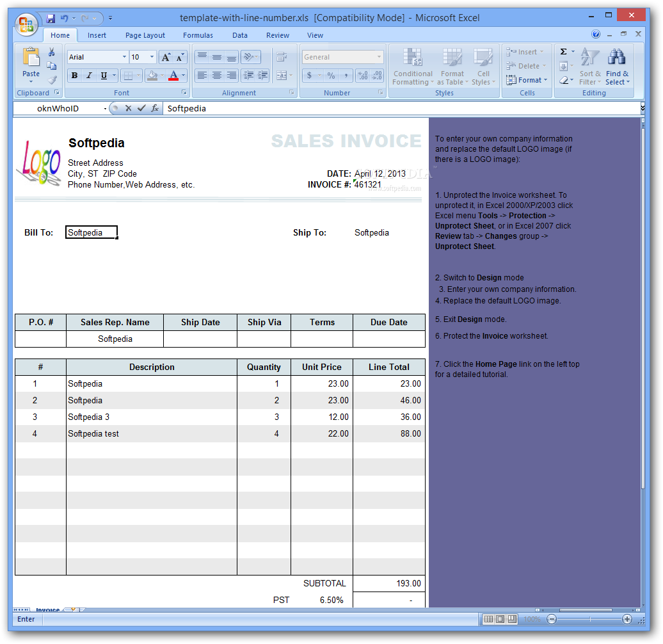The image size is (663, 644).
Task: Open the General number format dropdown
Action: [379, 57]
